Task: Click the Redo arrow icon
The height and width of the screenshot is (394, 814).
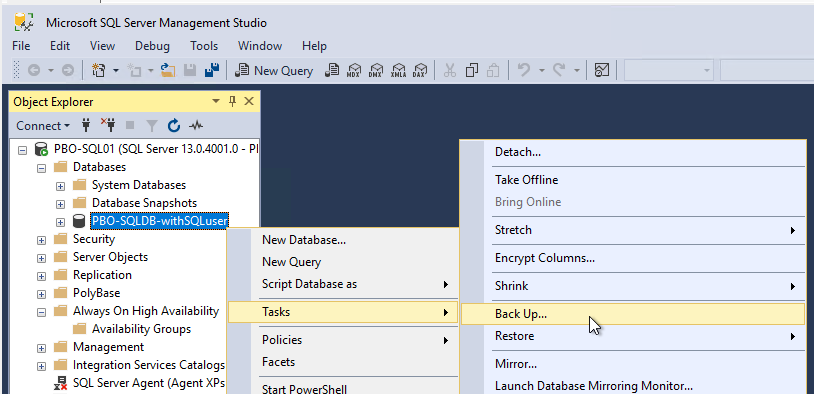Action: (x=559, y=70)
